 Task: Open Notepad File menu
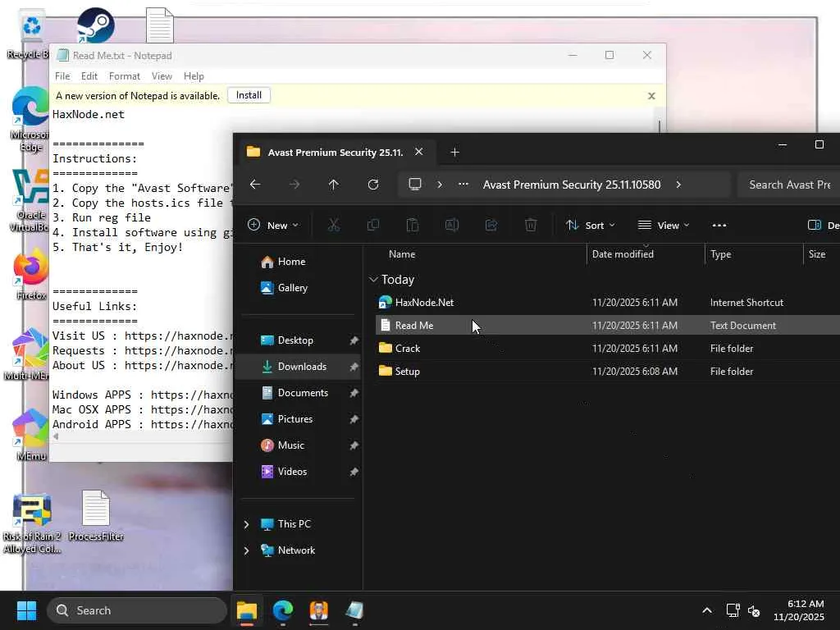click(62, 76)
